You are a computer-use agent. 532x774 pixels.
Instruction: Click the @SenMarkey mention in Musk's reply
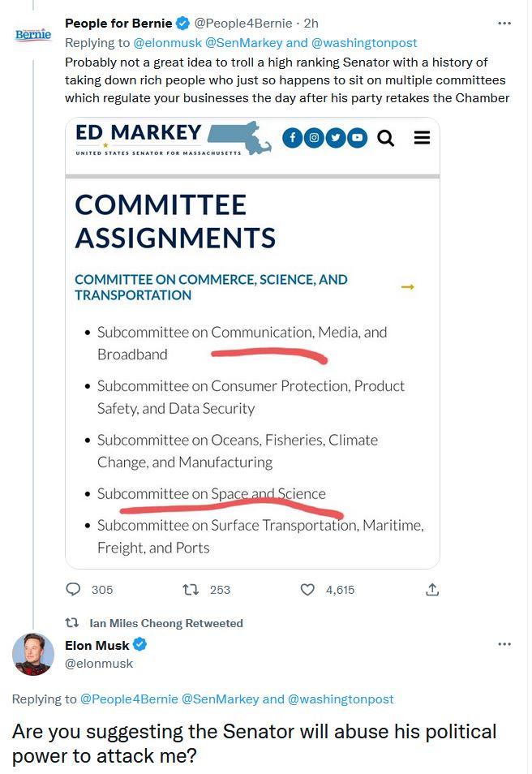(220, 699)
